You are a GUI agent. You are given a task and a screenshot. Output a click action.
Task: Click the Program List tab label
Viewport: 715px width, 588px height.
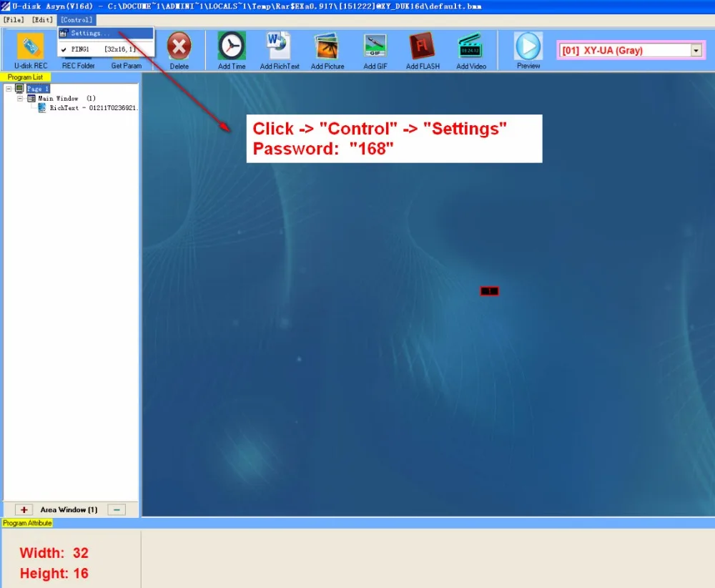point(25,77)
